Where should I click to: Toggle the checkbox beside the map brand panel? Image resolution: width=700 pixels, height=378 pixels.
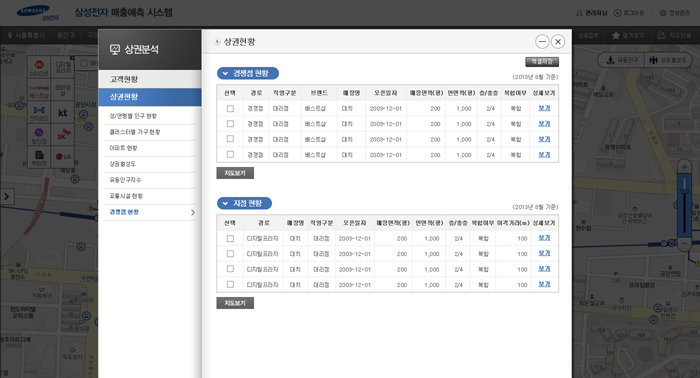click(84, 64)
